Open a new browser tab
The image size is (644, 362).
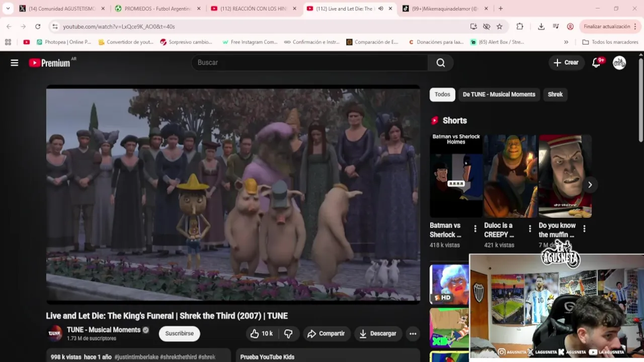[x=500, y=9]
